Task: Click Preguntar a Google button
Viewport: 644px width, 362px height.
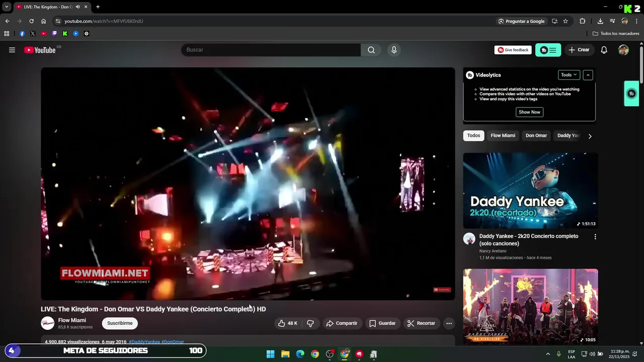Action: point(521,21)
